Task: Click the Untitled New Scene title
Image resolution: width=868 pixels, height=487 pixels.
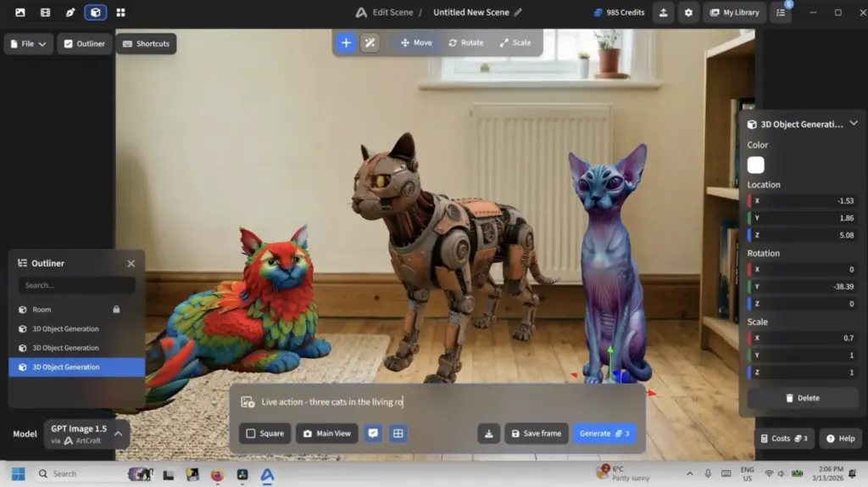Action: click(x=471, y=12)
